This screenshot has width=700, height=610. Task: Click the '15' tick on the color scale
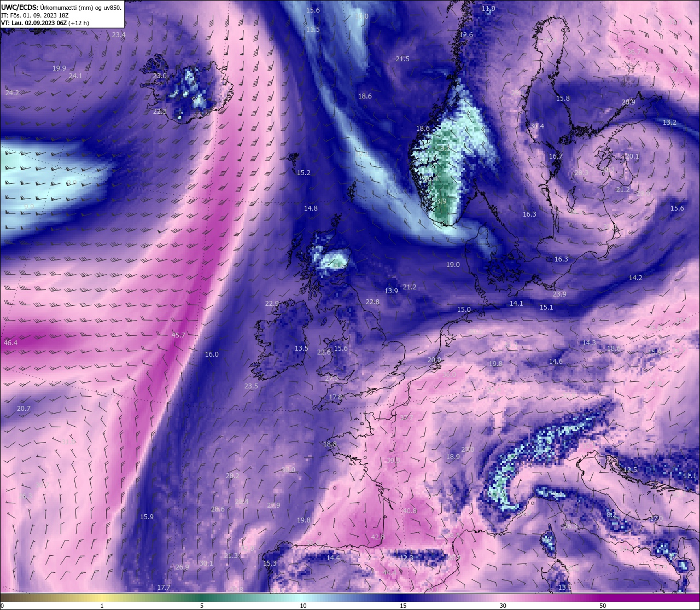click(x=403, y=606)
